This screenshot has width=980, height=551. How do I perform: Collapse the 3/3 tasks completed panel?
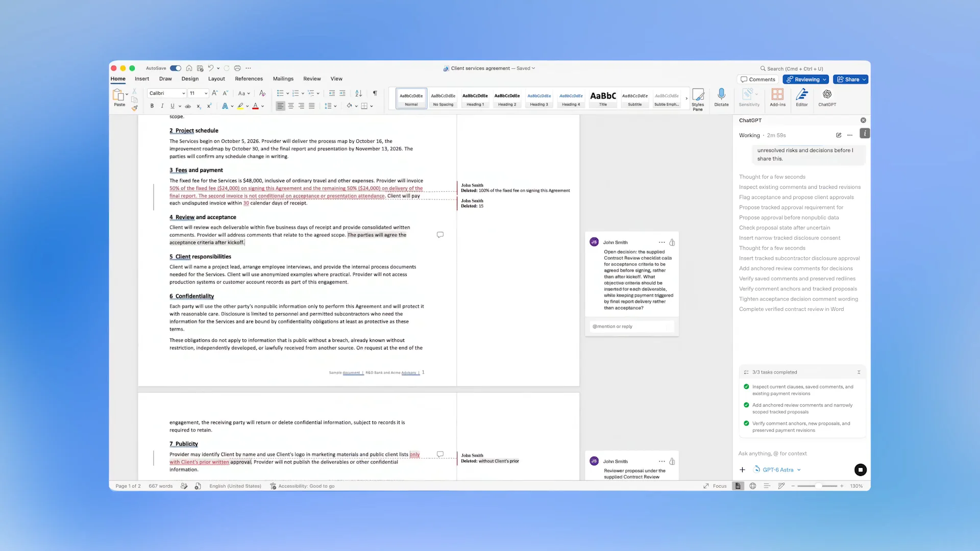(859, 372)
